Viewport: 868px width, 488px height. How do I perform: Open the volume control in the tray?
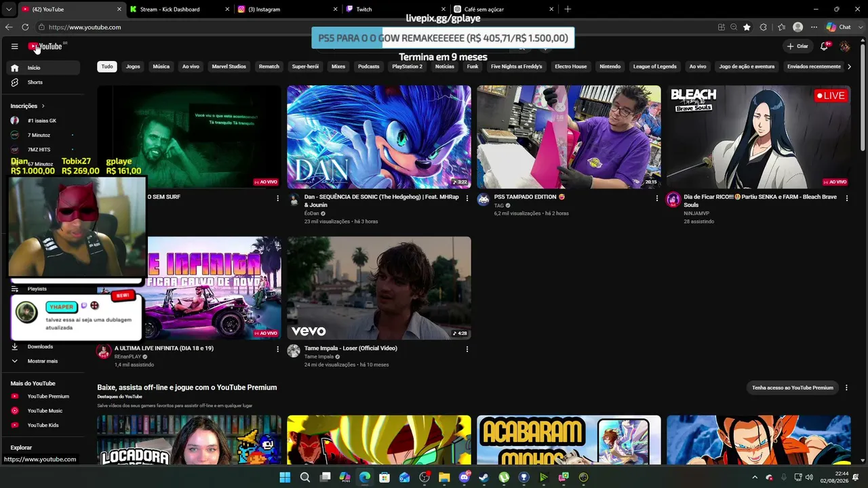click(809, 477)
